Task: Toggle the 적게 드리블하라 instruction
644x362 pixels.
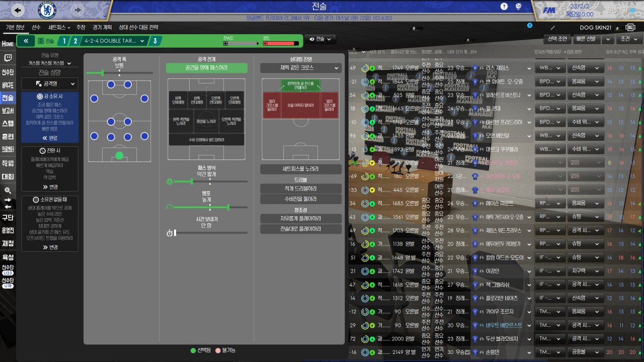Action: pyautogui.click(x=301, y=189)
